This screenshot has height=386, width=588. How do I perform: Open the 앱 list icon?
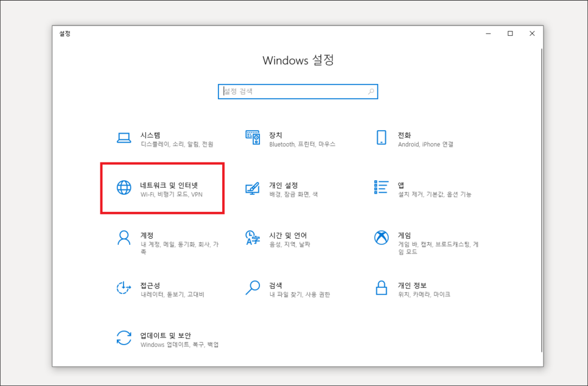point(382,187)
